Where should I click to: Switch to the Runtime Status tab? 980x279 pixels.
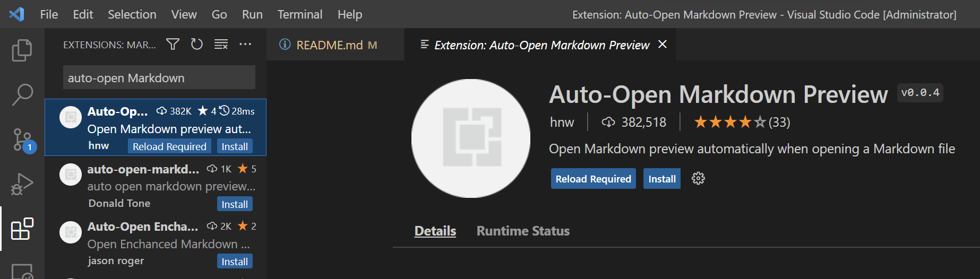click(x=523, y=231)
